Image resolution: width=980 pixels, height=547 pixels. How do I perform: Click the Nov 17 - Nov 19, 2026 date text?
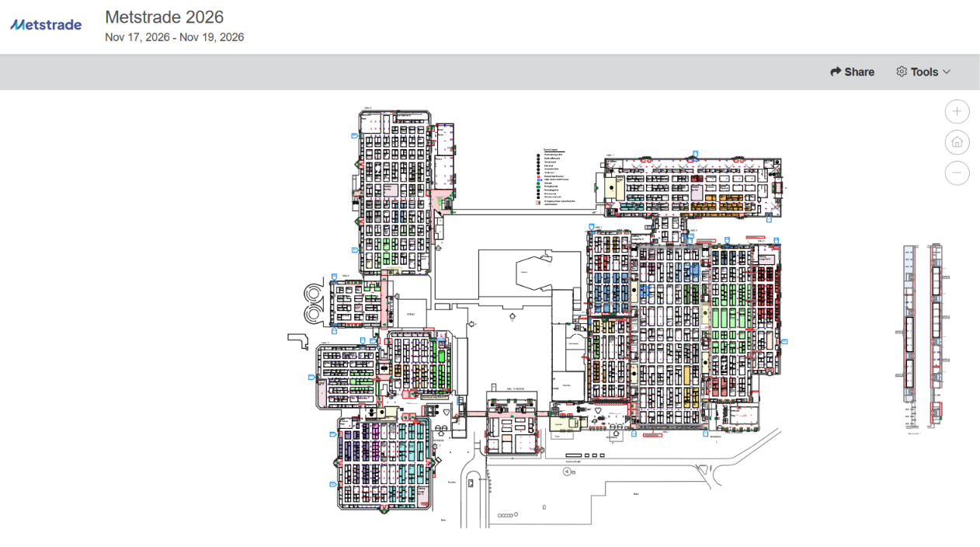tap(174, 37)
